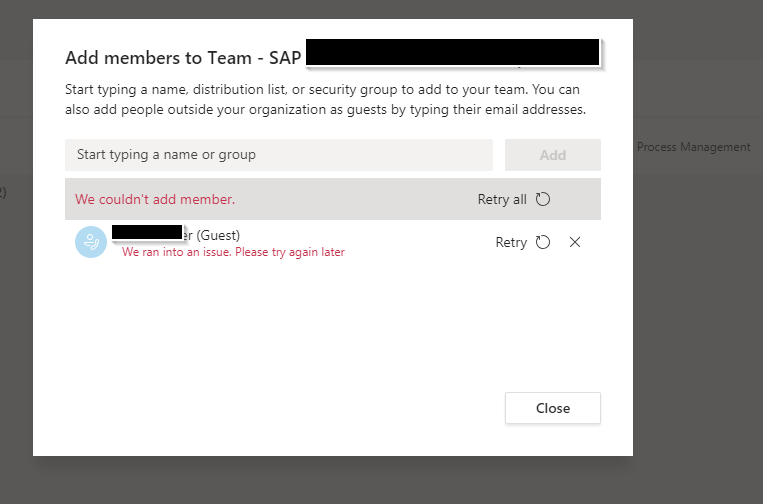
Task: Select the 'We couldn't add member.' error text
Action: [x=155, y=199]
